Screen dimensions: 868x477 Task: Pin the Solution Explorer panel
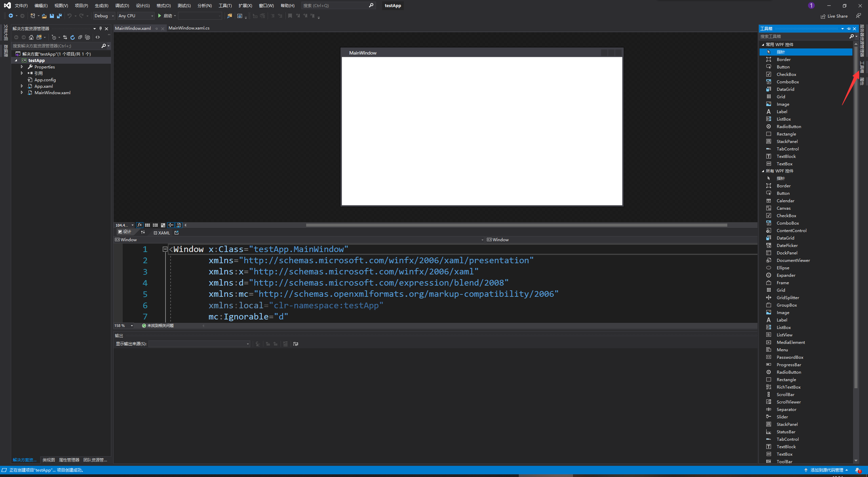point(100,28)
